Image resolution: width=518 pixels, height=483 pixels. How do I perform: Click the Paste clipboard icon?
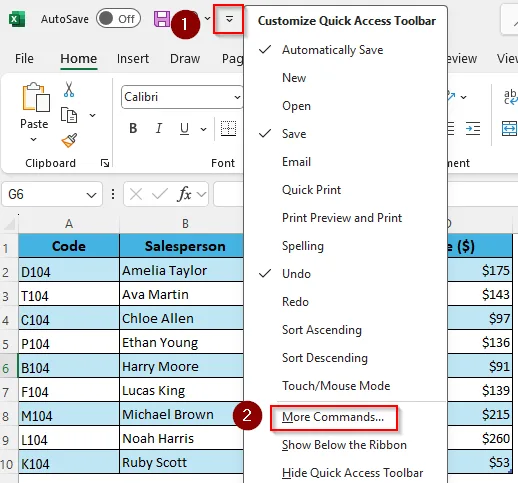pyautogui.click(x=36, y=97)
